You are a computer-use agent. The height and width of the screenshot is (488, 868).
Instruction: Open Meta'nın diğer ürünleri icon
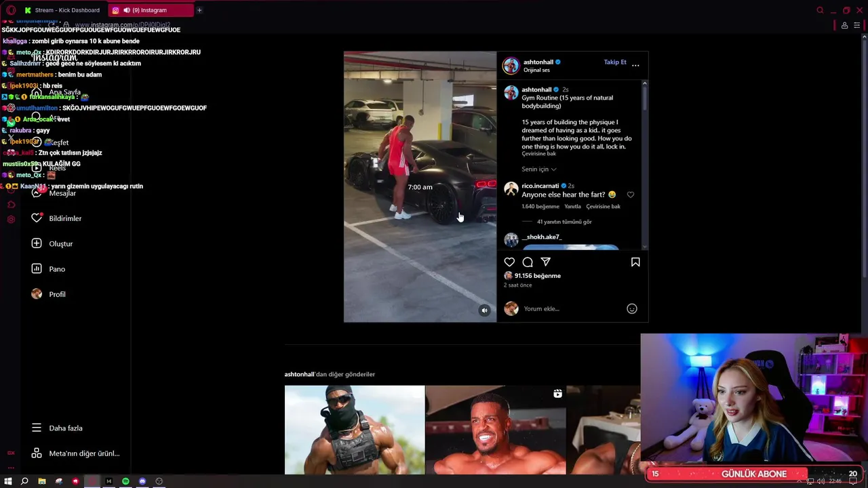[37, 453]
